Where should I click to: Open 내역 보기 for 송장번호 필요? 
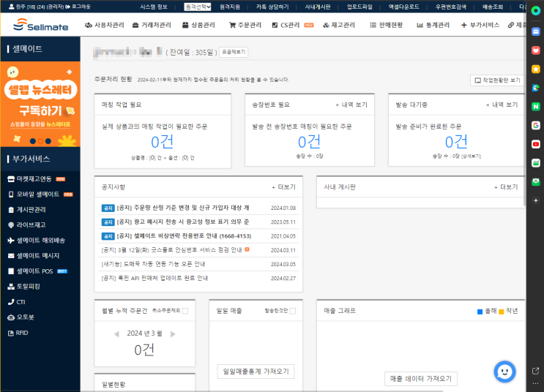(351, 105)
